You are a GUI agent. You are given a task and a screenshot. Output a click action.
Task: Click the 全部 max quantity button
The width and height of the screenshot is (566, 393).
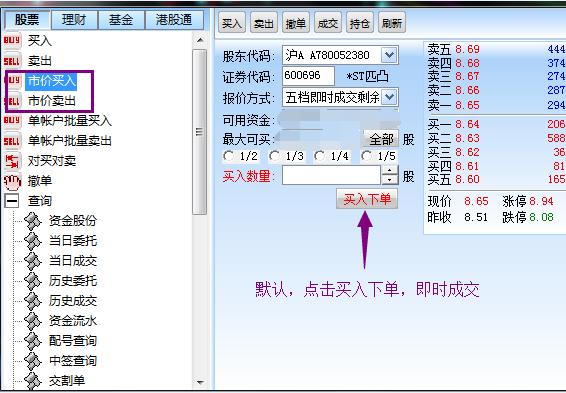[x=381, y=139]
